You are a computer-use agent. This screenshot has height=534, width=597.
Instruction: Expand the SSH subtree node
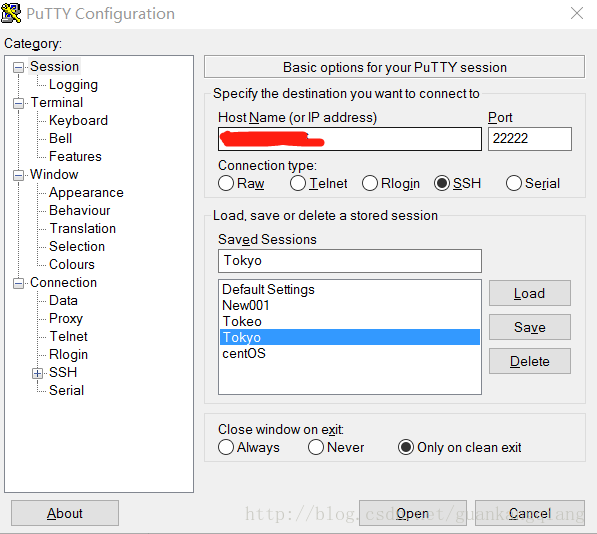37,373
